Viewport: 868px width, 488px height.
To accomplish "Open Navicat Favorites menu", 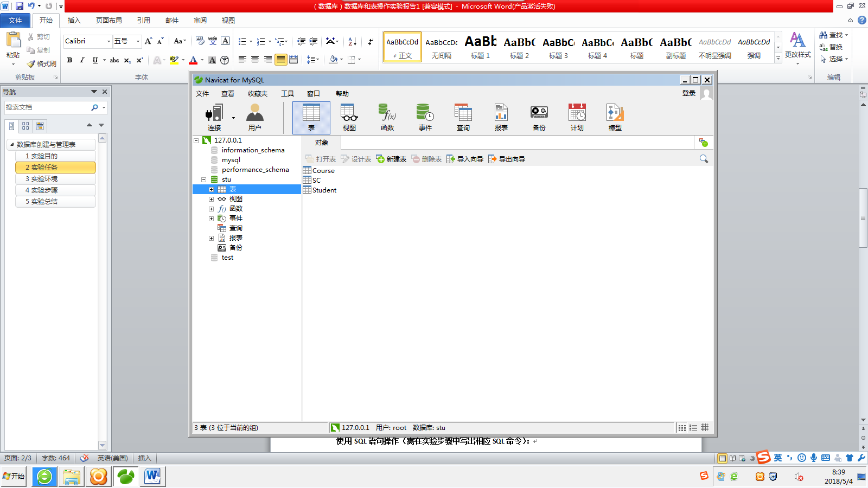I will click(x=258, y=94).
